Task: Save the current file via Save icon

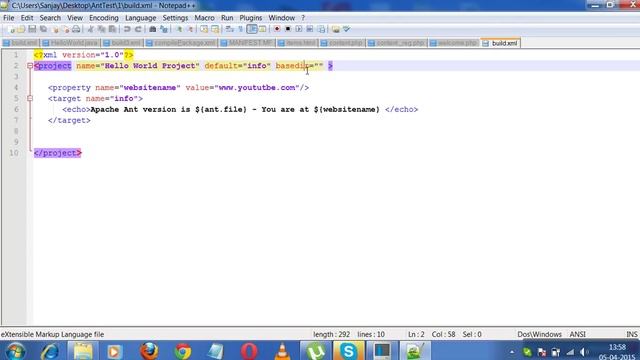Action: tap(32, 29)
